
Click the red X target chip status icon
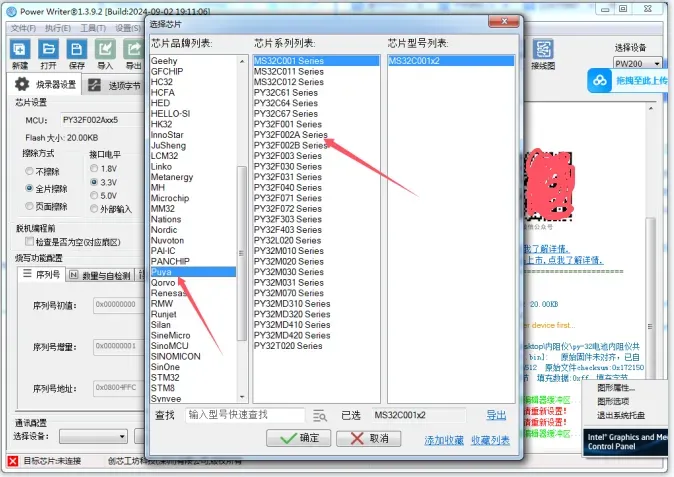pos(13,461)
